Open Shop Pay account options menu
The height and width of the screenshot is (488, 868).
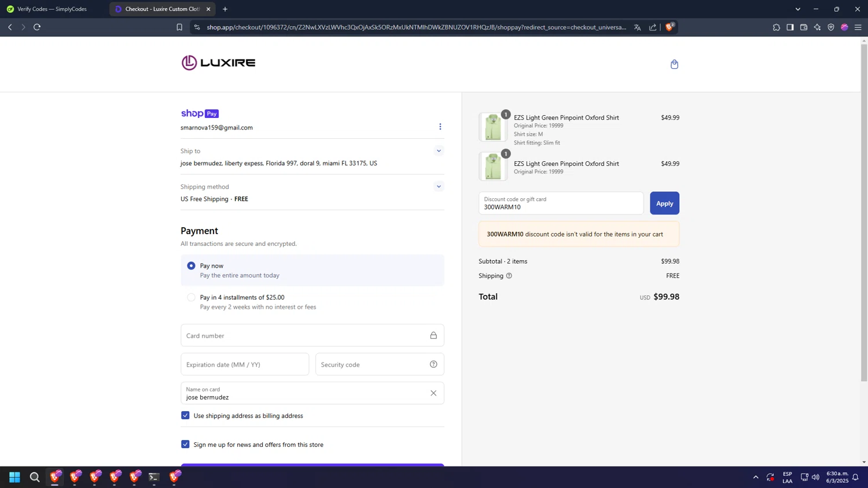click(x=440, y=127)
